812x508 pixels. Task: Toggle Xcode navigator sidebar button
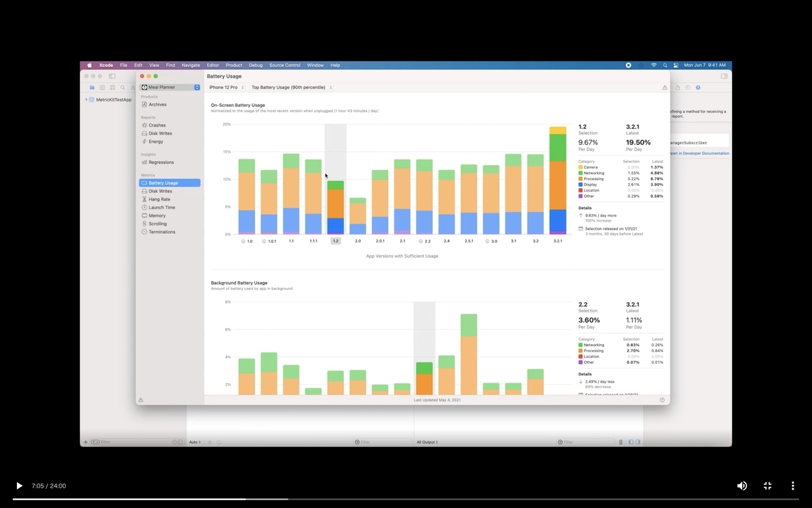(x=112, y=77)
